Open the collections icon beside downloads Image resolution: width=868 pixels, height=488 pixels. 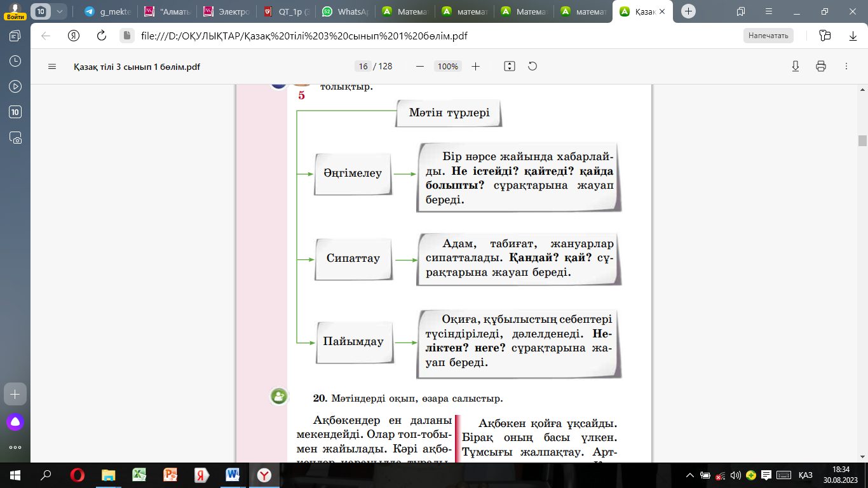(x=825, y=36)
